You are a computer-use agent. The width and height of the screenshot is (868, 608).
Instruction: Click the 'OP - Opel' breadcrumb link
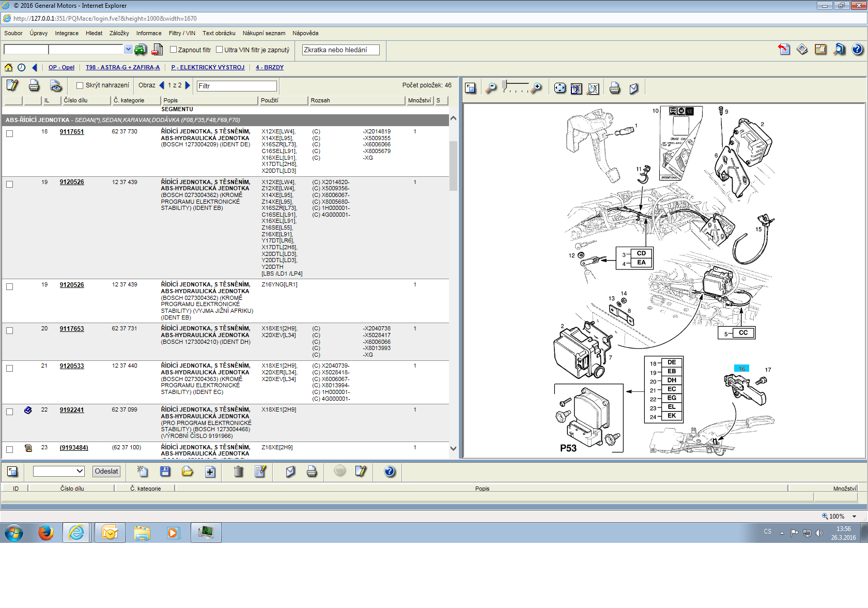[61, 67]
